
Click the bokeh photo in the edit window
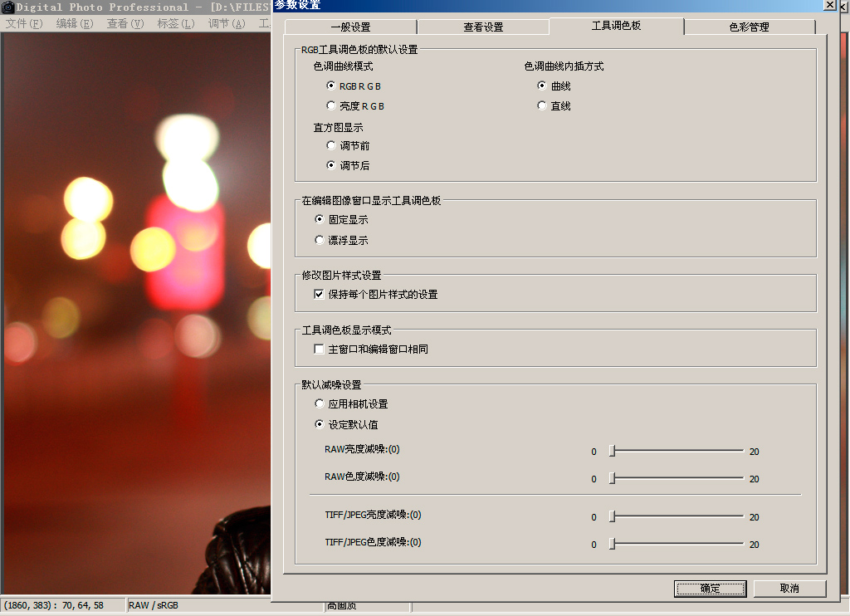137,314
